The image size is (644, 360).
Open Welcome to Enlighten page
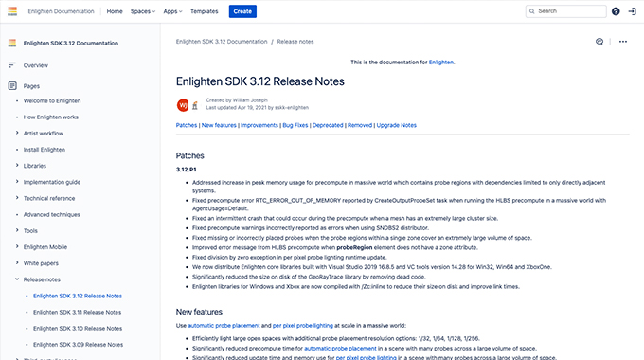coord(52,100)
